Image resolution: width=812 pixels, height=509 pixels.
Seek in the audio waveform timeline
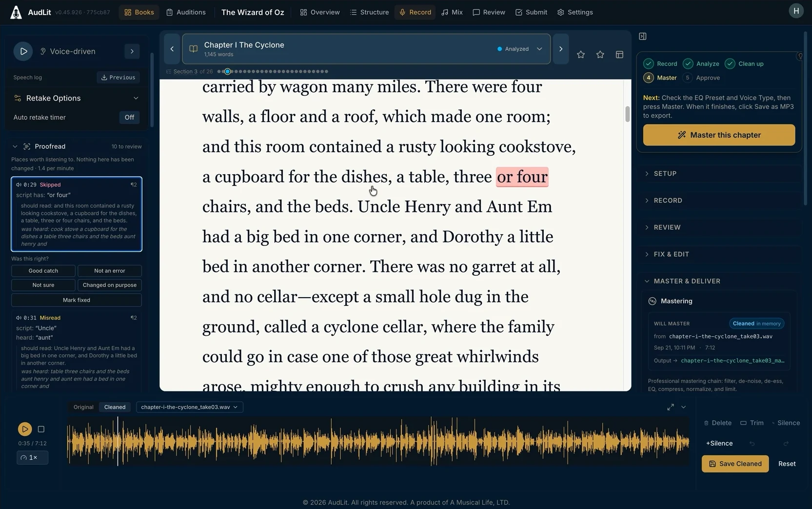pos(378,441)
